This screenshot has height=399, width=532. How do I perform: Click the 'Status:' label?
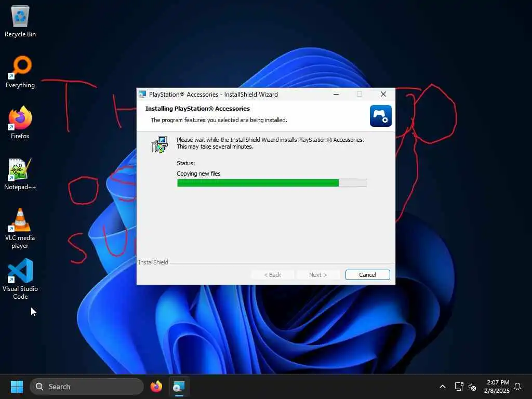tap(185, 163)
